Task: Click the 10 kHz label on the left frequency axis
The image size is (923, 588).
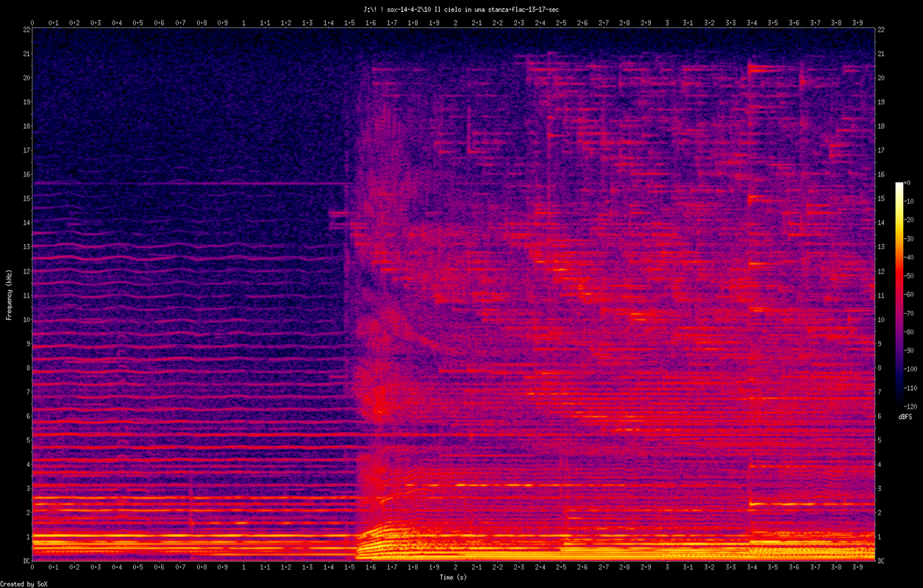Action: click(x=26, y=319)
